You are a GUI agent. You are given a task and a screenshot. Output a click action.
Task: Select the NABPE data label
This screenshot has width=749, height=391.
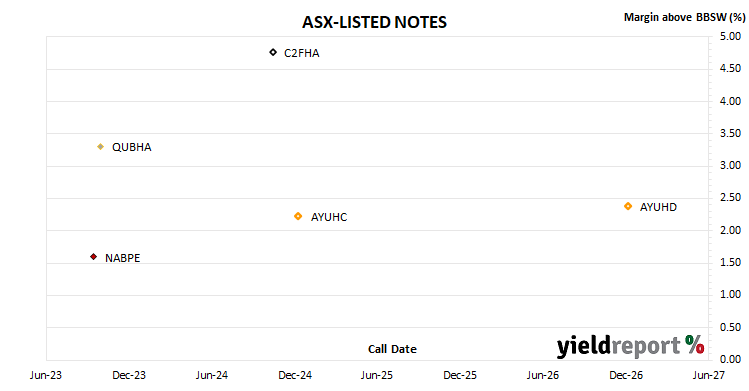pos(123,258)
